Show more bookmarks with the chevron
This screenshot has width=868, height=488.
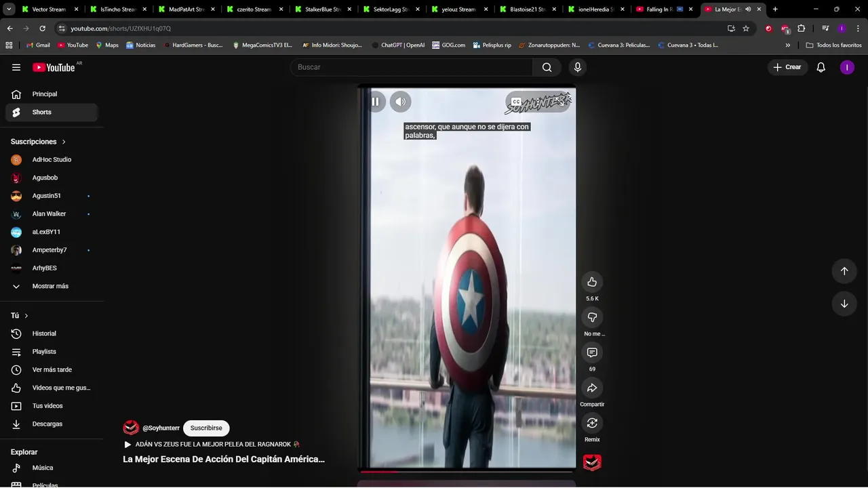[x=788, y=45]
